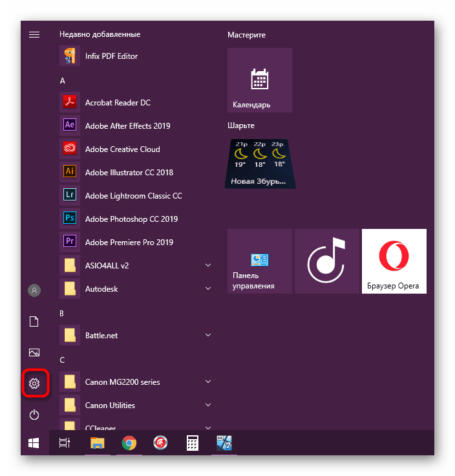Click the Windows Start button
This screenshot has height=476, width=455.
34,443
